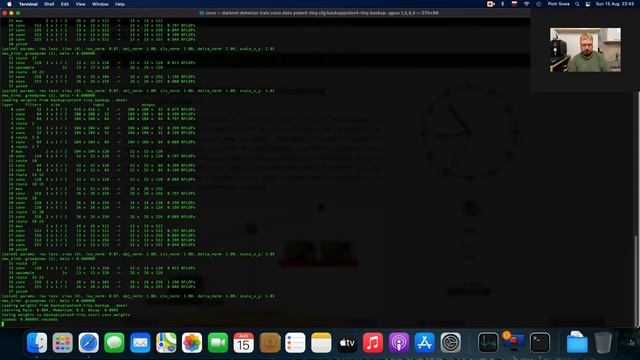Image resolution: width=640 pixels, height=360 pixels.
Task: Open the Shell menu
Action: tap(49, 4)
